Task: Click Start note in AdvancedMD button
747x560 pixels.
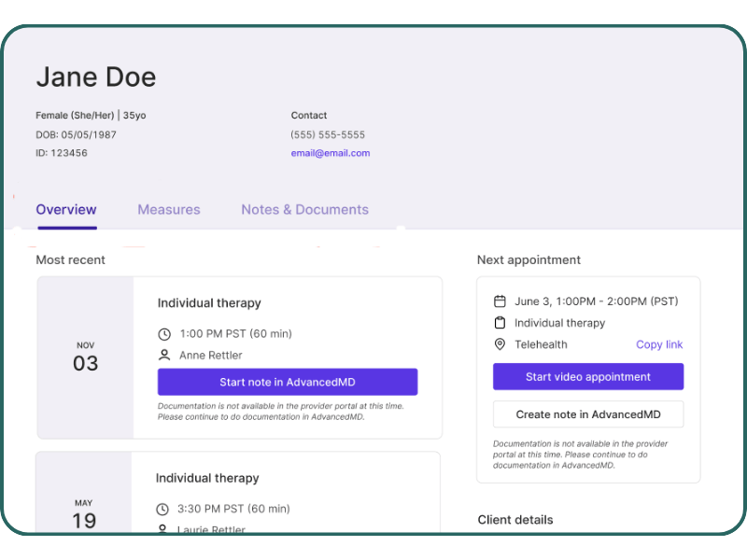Action: click(x=288, y=382)
